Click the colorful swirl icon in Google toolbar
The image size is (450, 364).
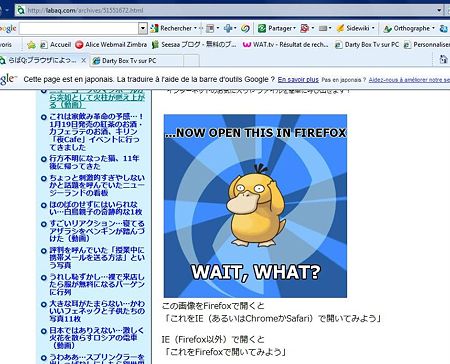click(x=245, y=29)
